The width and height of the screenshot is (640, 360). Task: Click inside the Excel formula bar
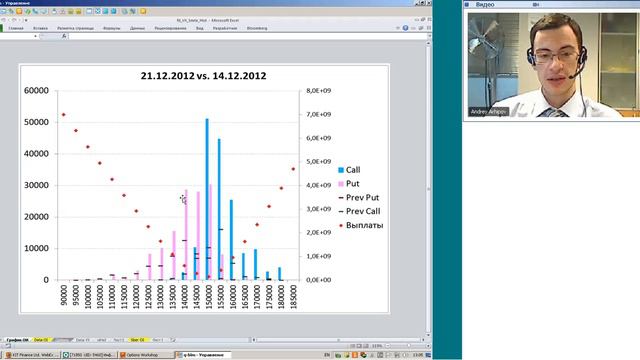click(x=247, y=36)
